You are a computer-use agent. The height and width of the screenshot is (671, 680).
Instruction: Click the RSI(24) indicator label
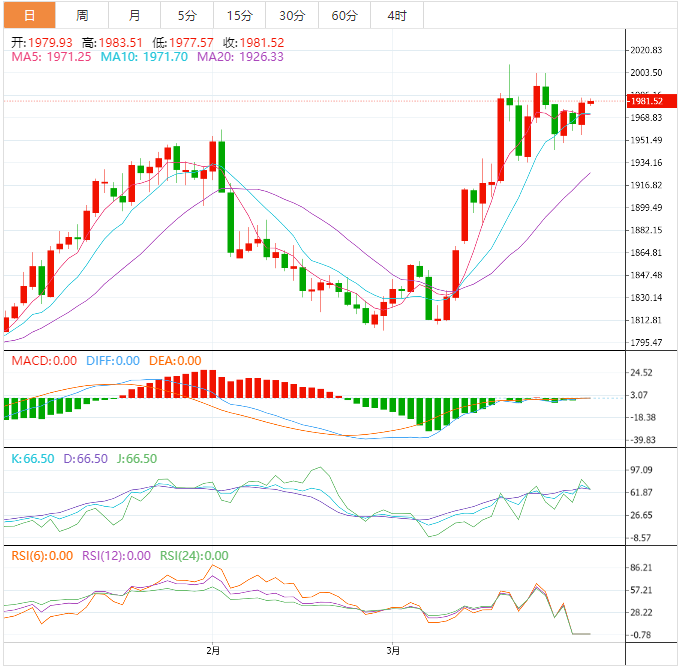click(193, 556)
